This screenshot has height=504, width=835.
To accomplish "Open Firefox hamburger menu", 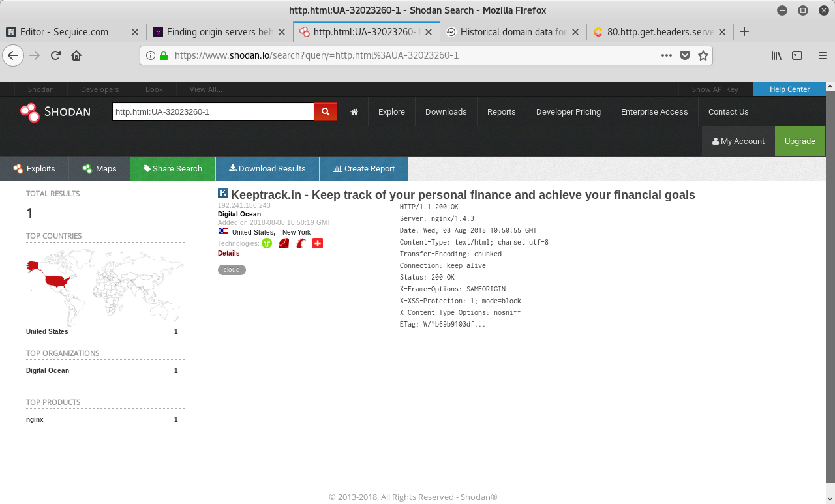I will (823, 55).
